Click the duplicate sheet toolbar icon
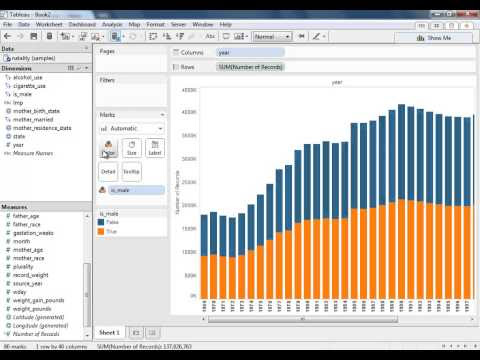Screen dimensions: 480x360 click(83, 36)
